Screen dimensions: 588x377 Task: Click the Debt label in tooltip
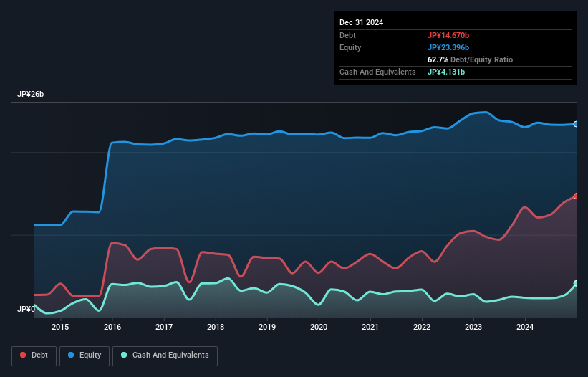[x=347, y=35]
